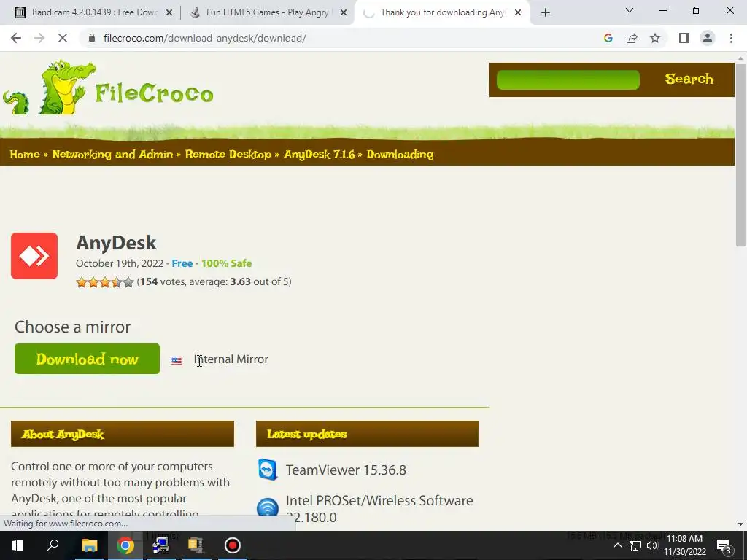Open the Windows Start menu
This screenshot has height=560, width=747.
[x=18, y=545]
